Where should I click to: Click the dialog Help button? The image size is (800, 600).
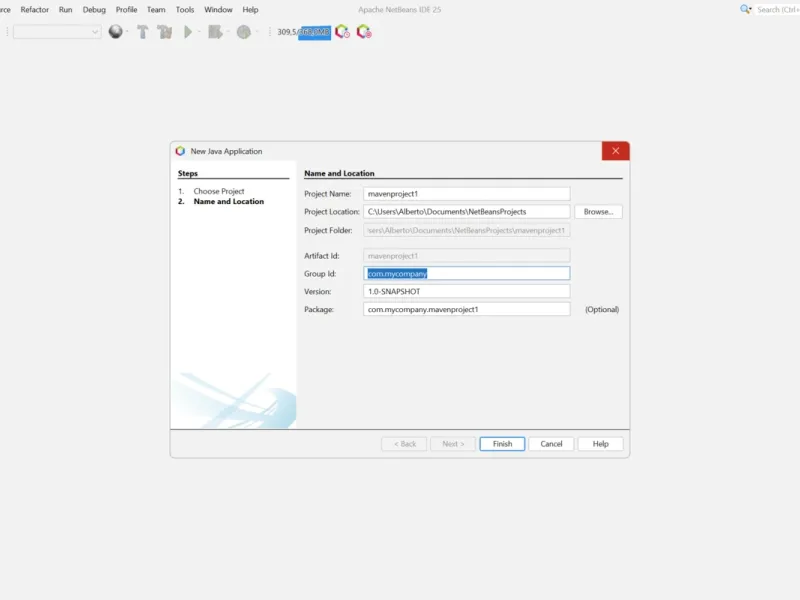(x=601, y=444)
